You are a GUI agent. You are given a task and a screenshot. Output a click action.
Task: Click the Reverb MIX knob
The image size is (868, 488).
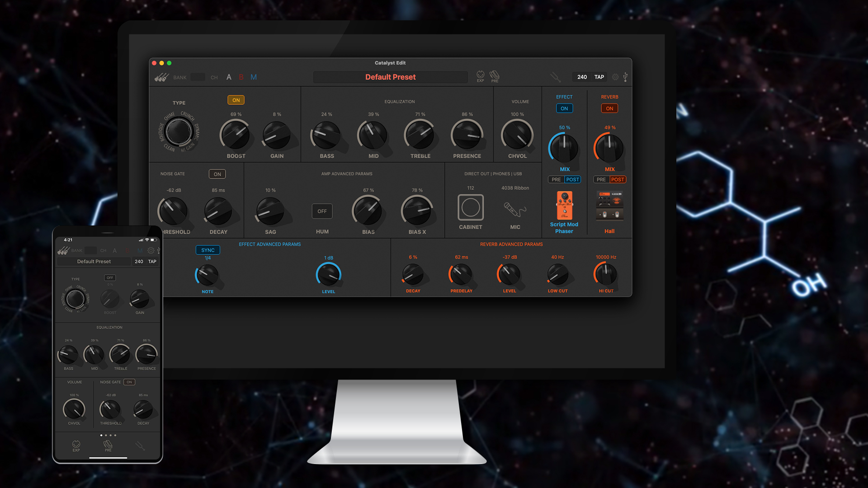tap(609, 148)
